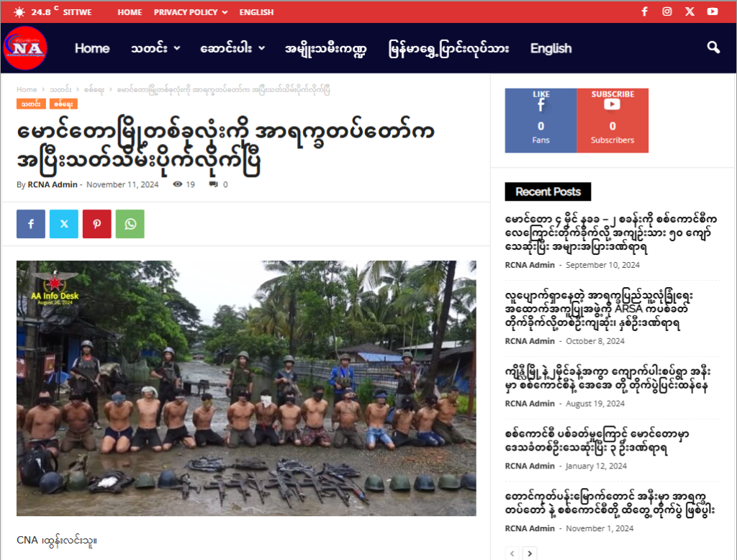The image size is (737, 560).
Task: Share article via X share button
Action: [x=64, y=224]
